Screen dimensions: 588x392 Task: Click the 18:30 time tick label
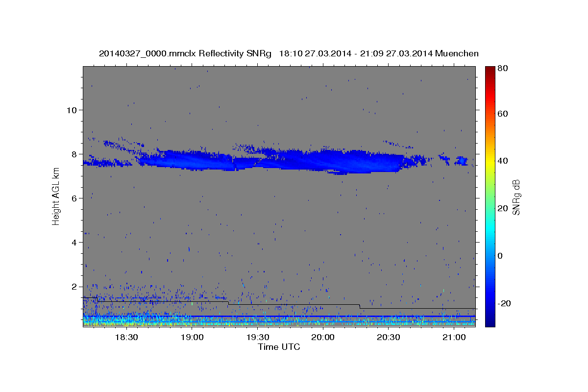[127, 338]
